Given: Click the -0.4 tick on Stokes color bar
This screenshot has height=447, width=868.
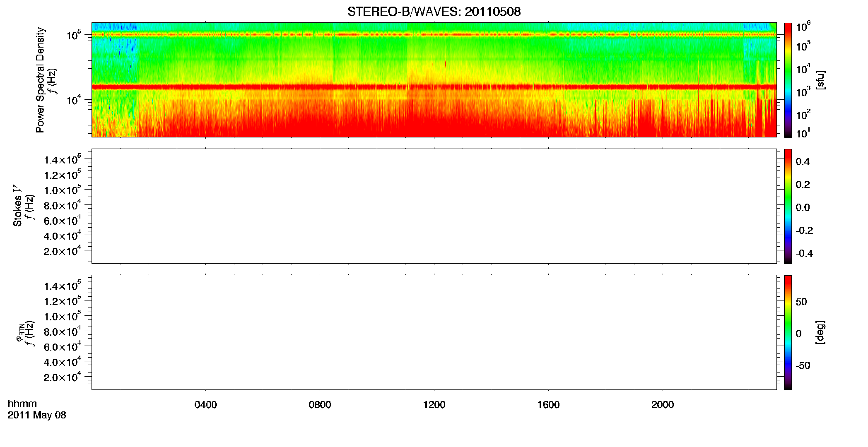Looking at the screenshot, I should [x=804, y=254].
